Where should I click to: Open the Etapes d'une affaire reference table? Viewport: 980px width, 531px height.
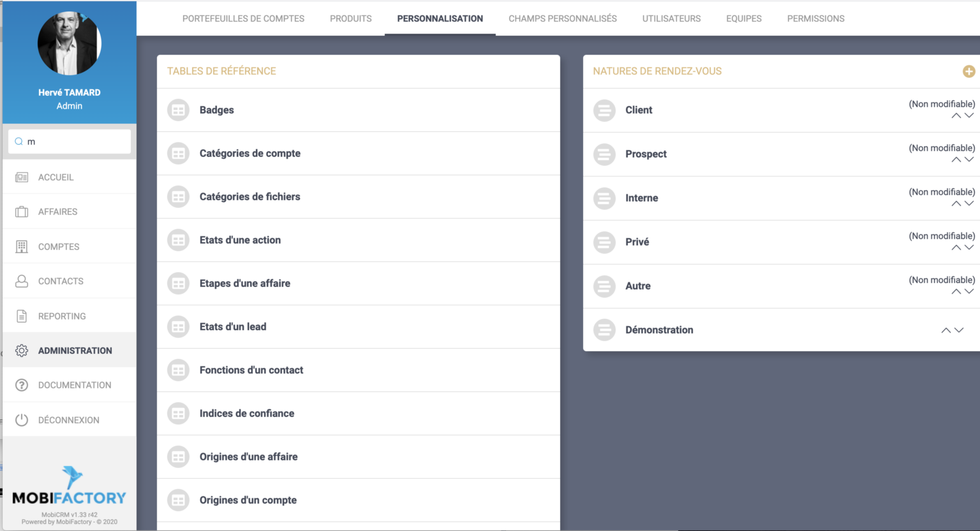[x=244, y=284]
